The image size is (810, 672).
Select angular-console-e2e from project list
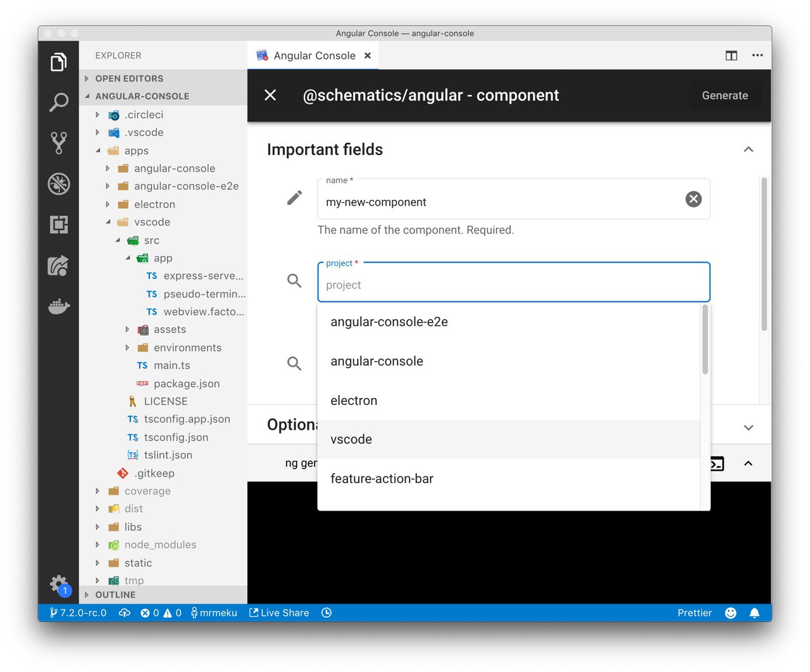[509, 321]
